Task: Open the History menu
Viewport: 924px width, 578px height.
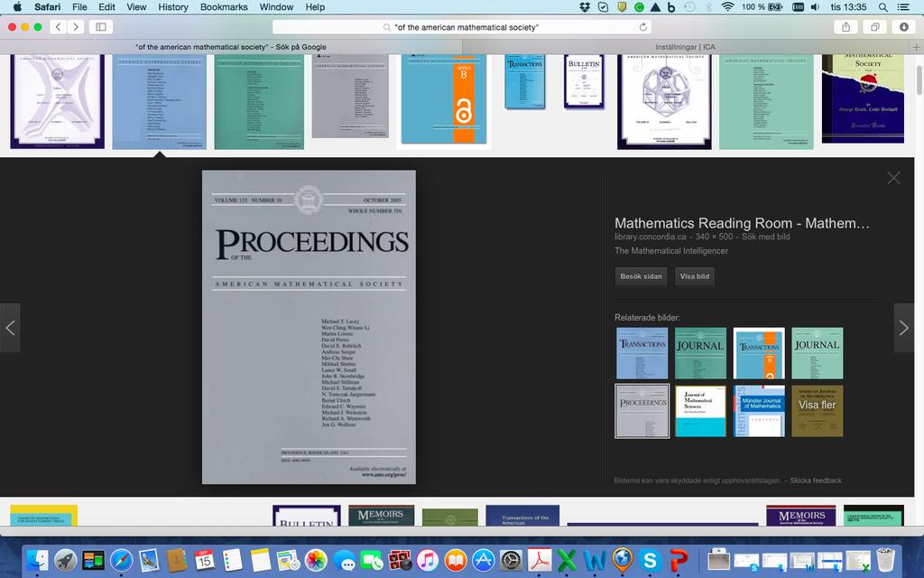Action: tap(172, 7)
